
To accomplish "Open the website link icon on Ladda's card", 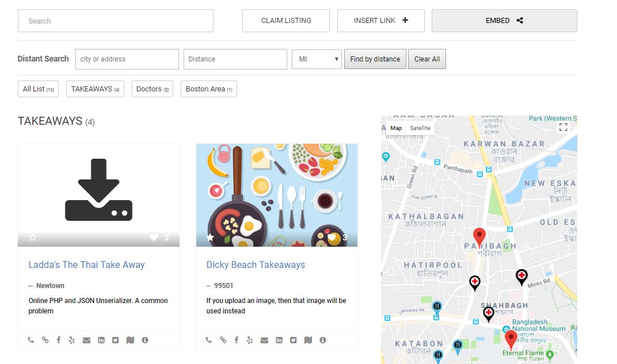I will pos(45,340).
